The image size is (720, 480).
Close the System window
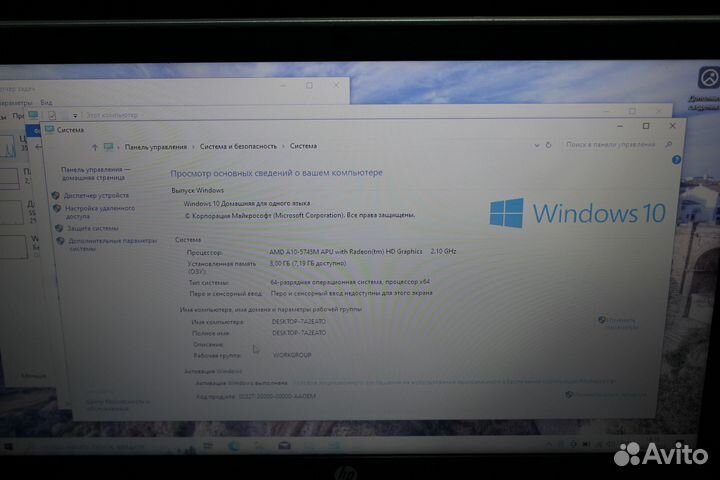(673, 126)
